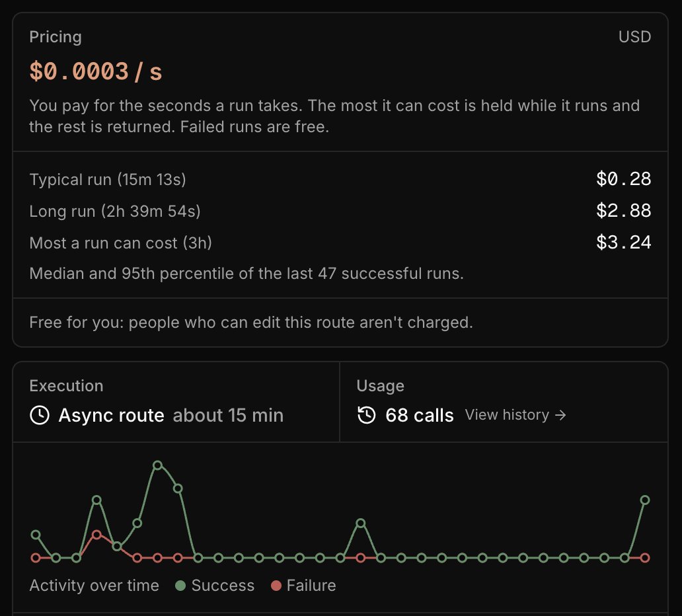Click the USD currency label
The image size is (682, 616).
634,37
